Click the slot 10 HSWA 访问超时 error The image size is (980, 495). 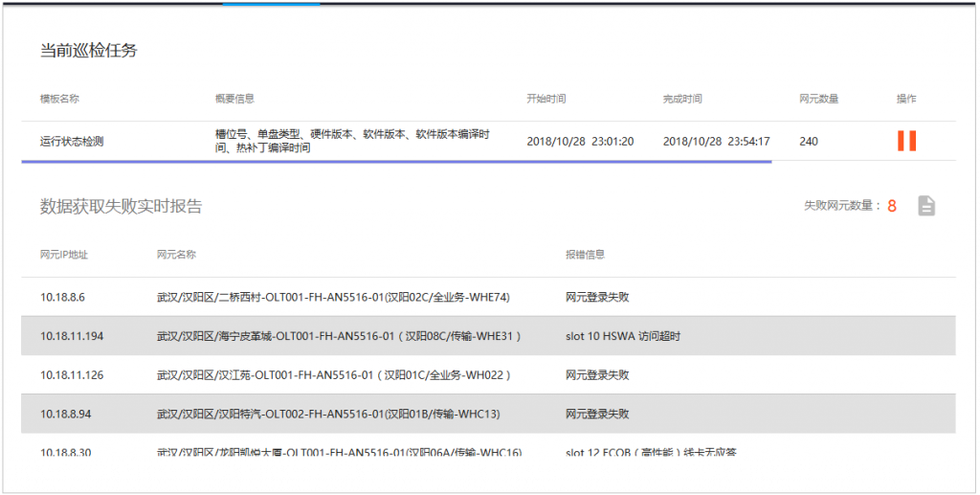(x=623, y=336)
